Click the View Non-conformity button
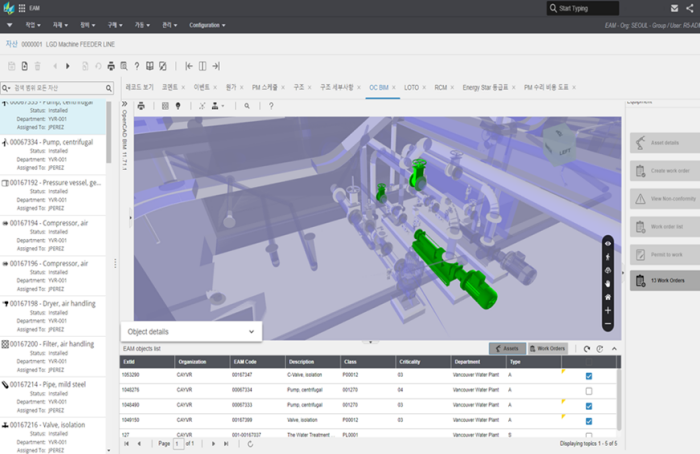 coord(665,199)
